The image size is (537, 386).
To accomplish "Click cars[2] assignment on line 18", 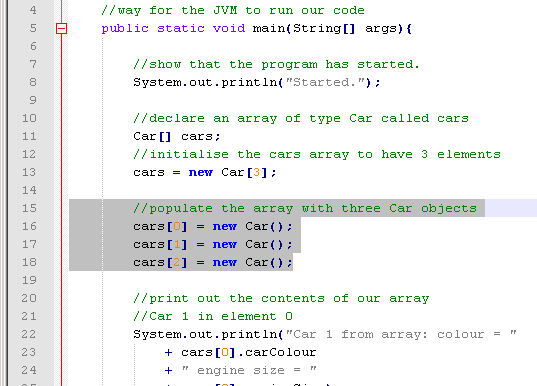I will pos(213,262).
